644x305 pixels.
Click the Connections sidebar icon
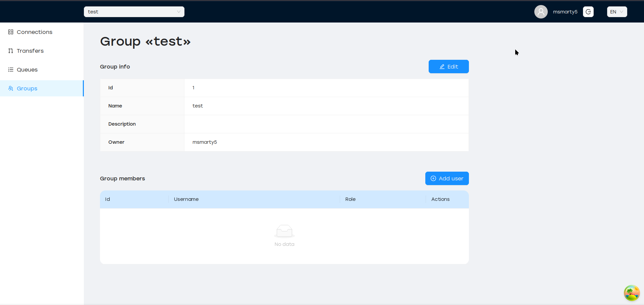pyautogui.click(x=11, y=32)
